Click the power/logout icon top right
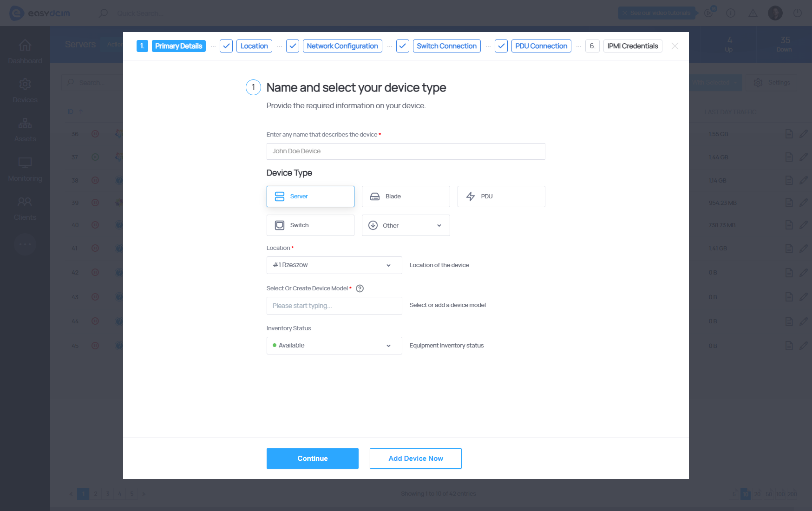Image resolution: width=812 pixels, height=511 pixels. coord(798,13)
